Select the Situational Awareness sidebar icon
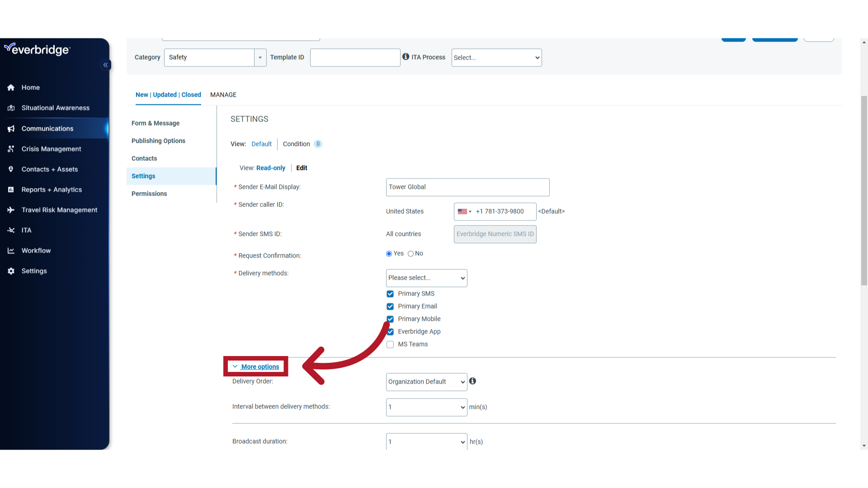This screenshot has width=868, height=488. pyautogui.click(x=11, y=108)
